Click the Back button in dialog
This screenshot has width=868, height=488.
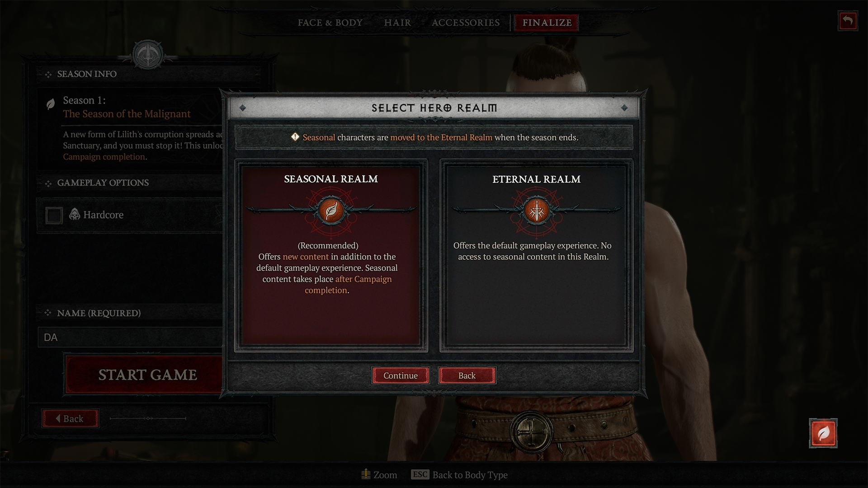pos(466,375)
